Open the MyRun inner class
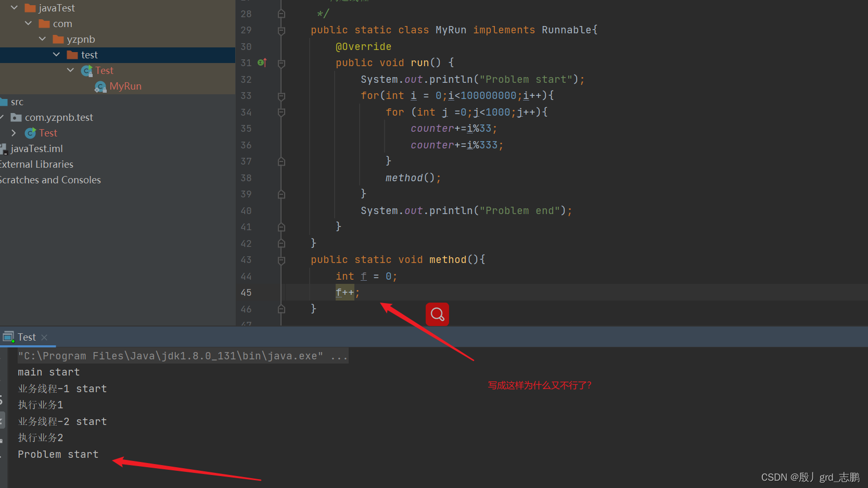 pos(125,86)
